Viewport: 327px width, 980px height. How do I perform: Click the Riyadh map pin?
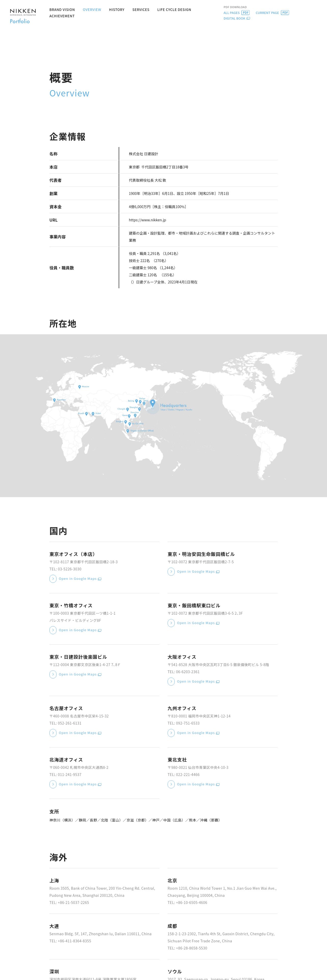(x=86, y=413)
